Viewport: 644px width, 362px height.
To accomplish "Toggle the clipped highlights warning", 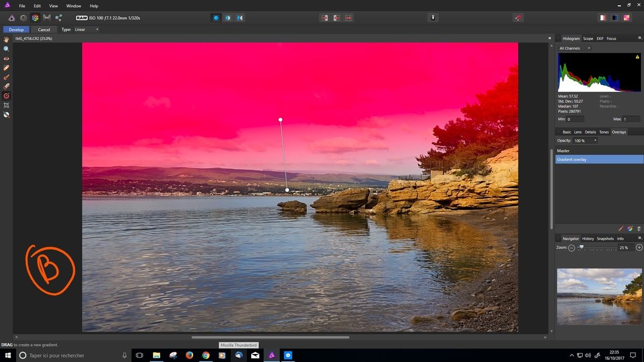I will click(336, 18).
